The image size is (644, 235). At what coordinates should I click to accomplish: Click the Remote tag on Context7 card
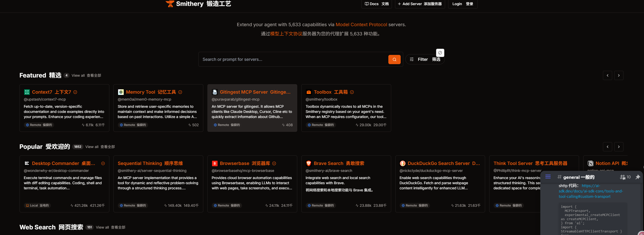[x=39, y=125]
